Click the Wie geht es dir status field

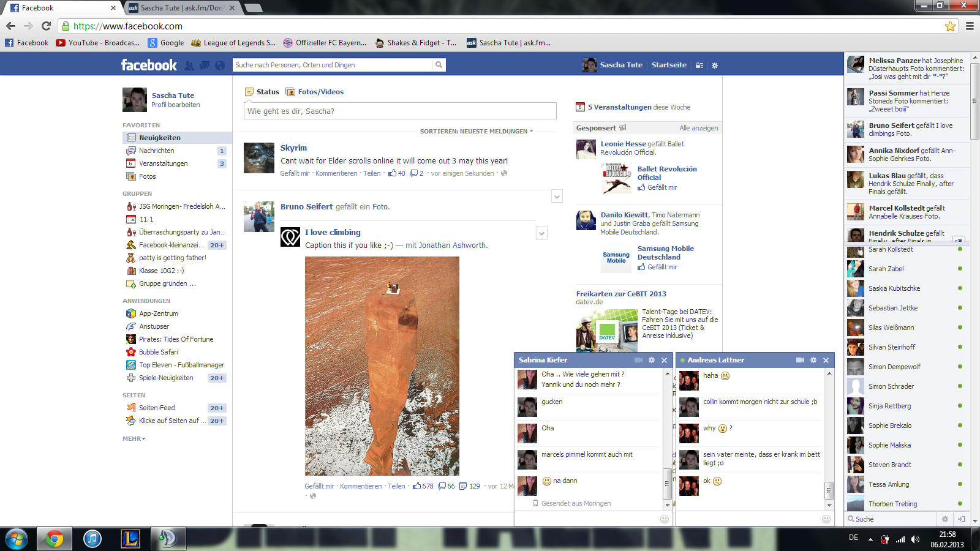click(400, 111)
